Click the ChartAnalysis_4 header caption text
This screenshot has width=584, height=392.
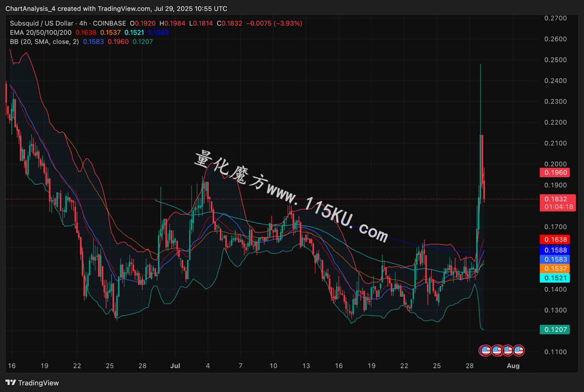pyautogui.click(x=116, y=9)
